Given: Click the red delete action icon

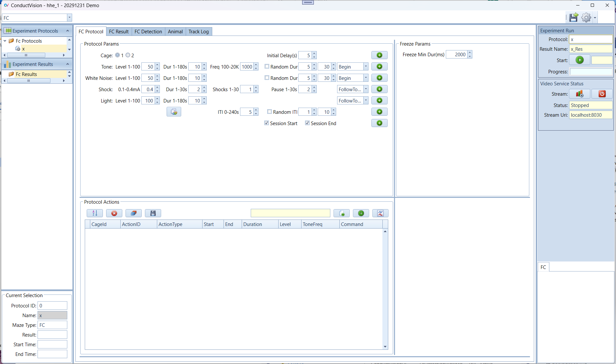Looking at the screenshot, I should coord(114,213).
